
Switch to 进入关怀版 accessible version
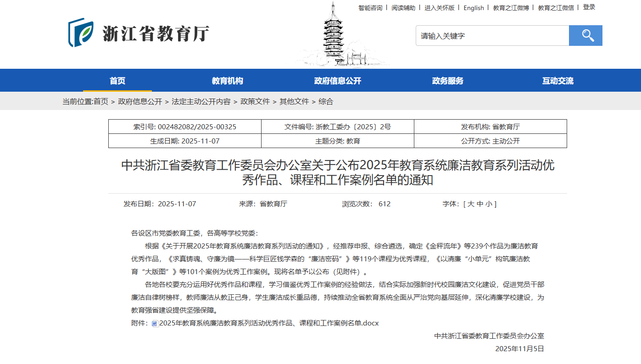439,8
